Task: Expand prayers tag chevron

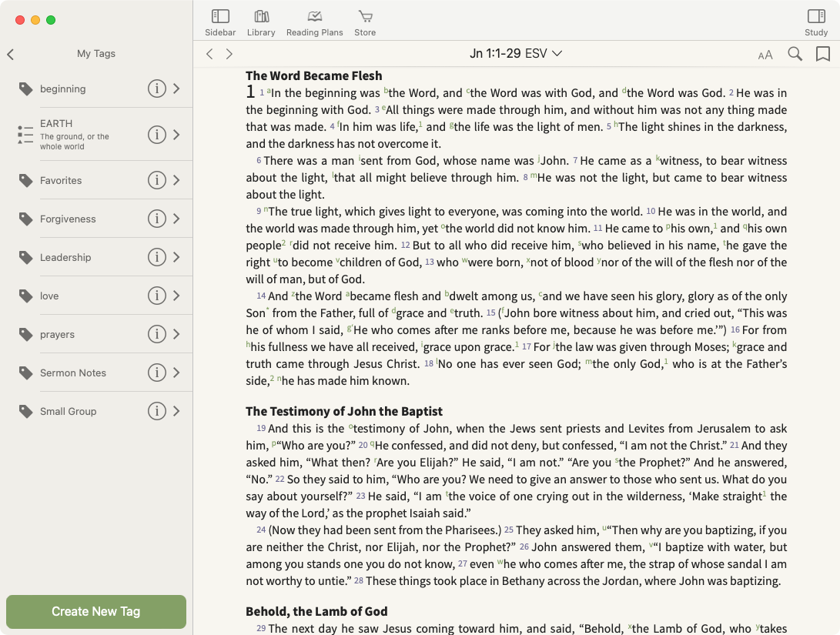Action: click(x=177, y=334)
